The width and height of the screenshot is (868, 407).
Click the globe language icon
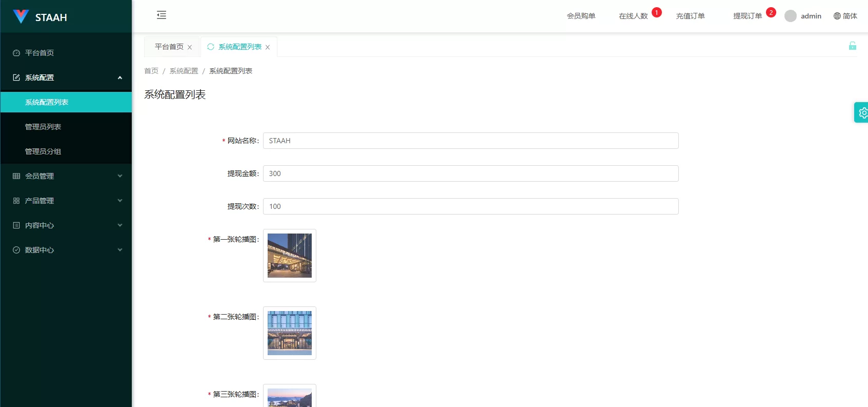click(x=837, y=16)
